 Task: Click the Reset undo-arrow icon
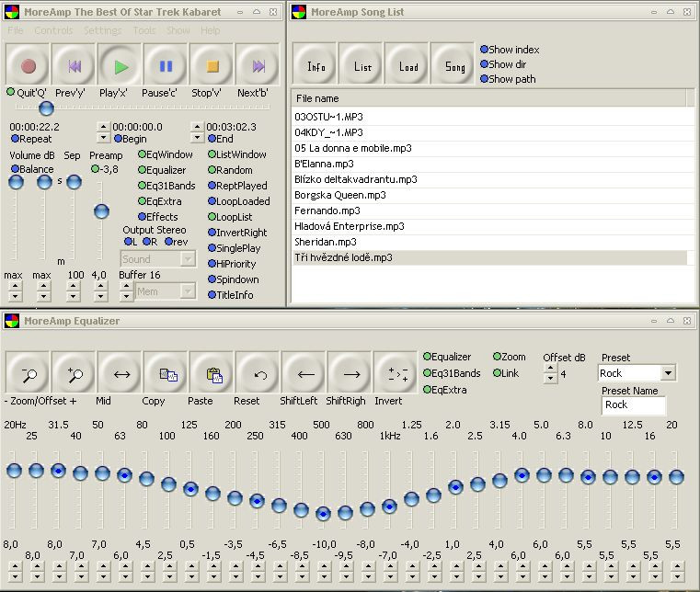258,374
